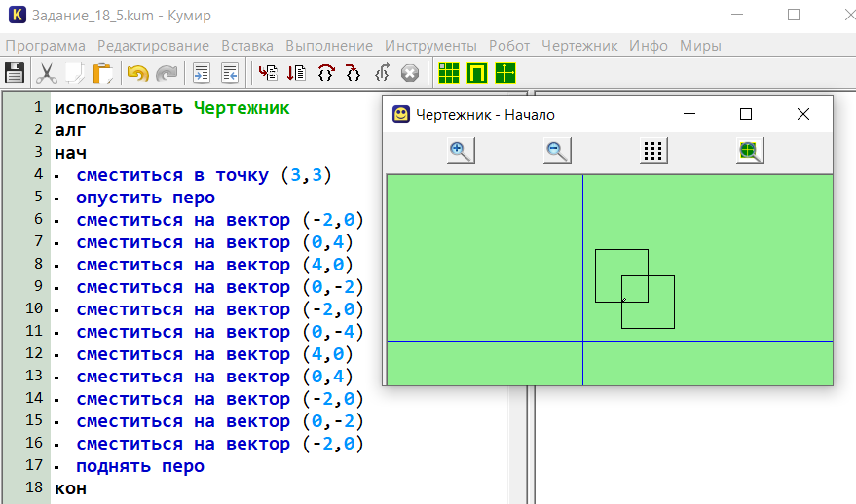The image size is (856, 504).
Task: Click the drawn squares on the Чертежник canvas
Action: point(635,289)
